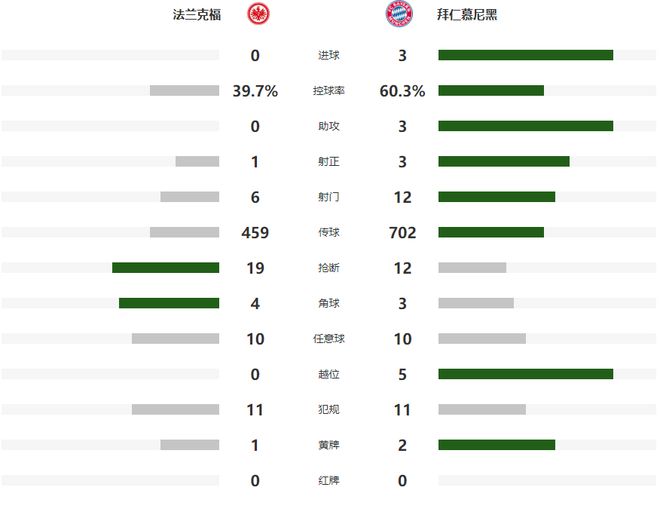This screenshot has width=660, height=524.
Task: Click the 黄牌 stat label
Action: [x=328, y=445]
